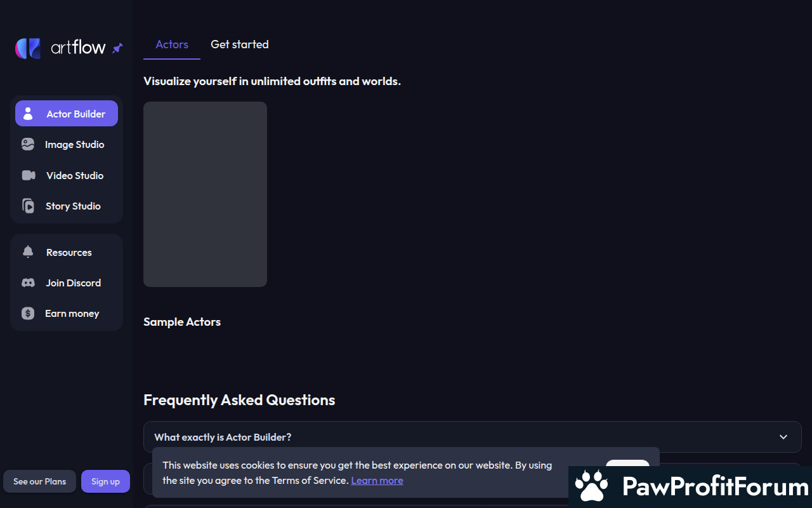This screenshot has width=812, height=508.
Task: Click the Story Studio icon
Action: tap(28, 206)
